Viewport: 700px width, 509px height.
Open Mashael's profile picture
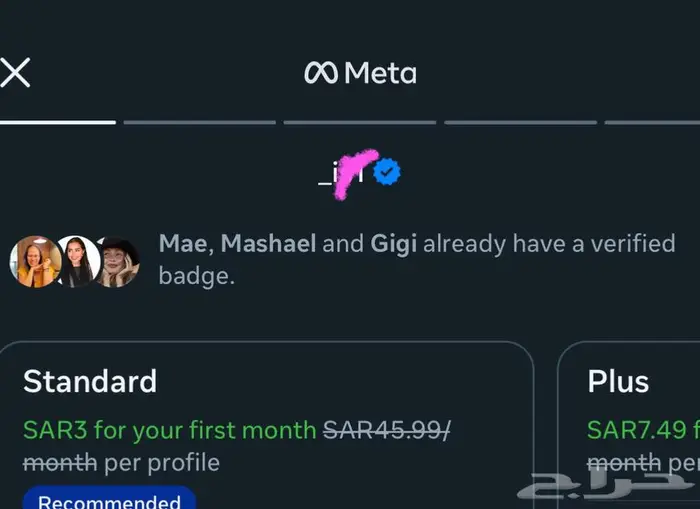coord(78,261)
